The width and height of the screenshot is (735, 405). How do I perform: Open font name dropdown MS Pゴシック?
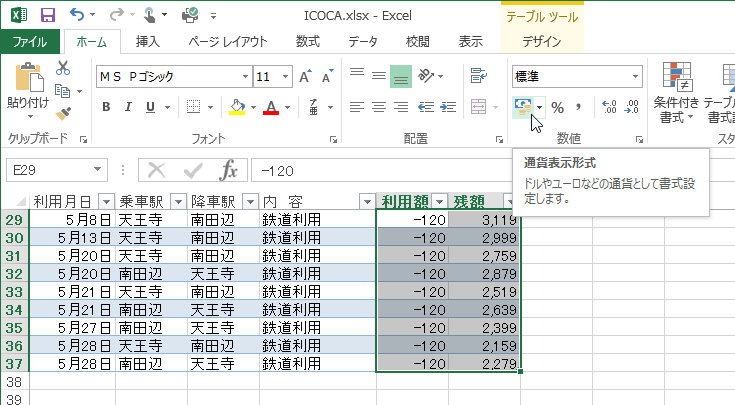pos(245,76)
